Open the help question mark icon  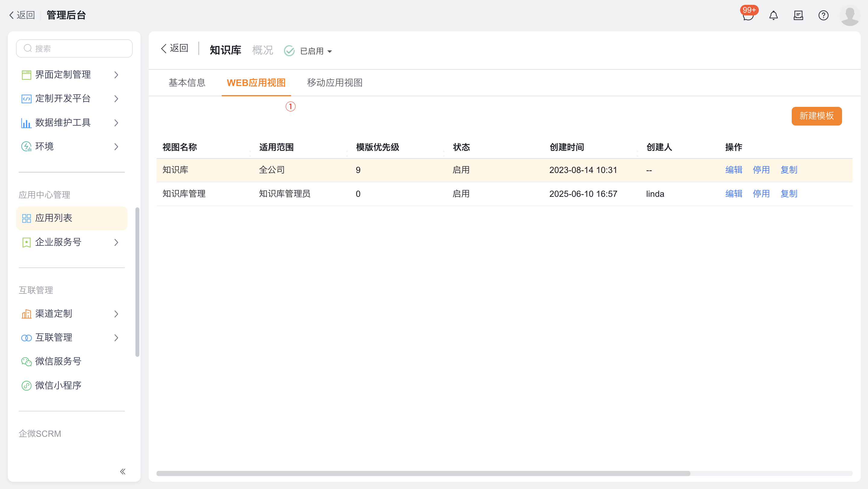coord(823,15)
